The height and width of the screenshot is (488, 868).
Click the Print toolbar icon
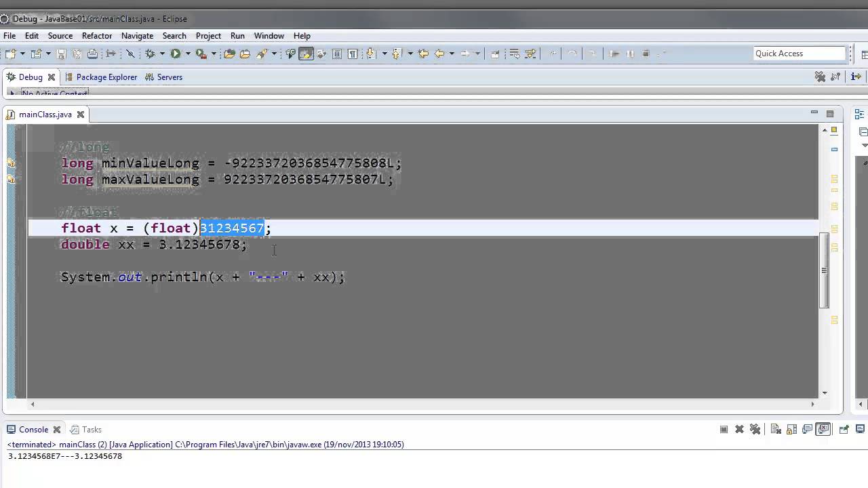(x=92, y=54)
